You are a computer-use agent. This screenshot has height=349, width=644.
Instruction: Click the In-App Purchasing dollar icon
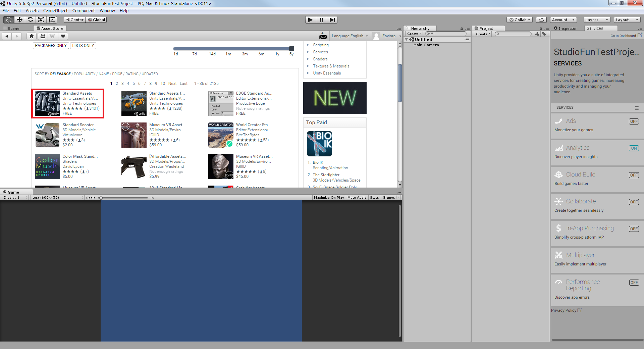tap(559, 228)
